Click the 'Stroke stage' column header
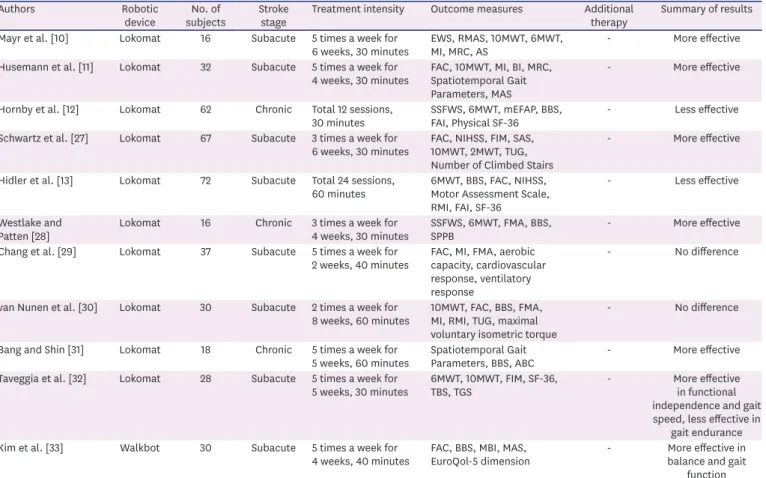The width and height of the screenshot is (766, 478). pos(273,16)
